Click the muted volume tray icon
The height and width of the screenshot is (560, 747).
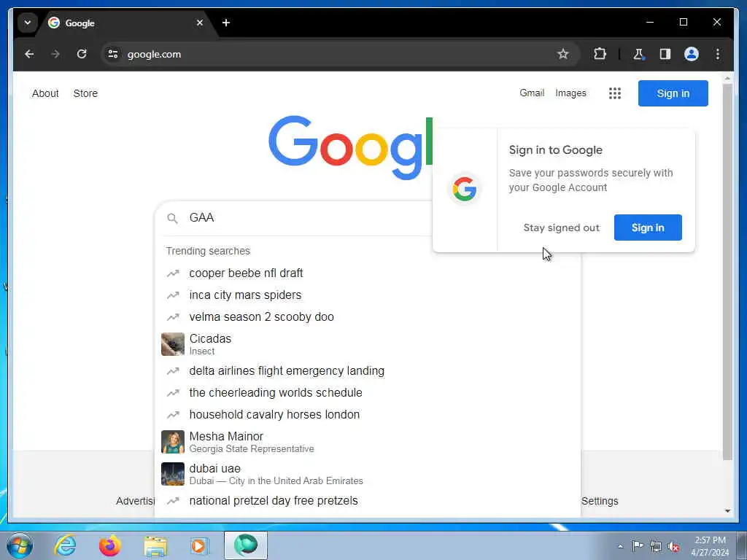coord(673,546)
